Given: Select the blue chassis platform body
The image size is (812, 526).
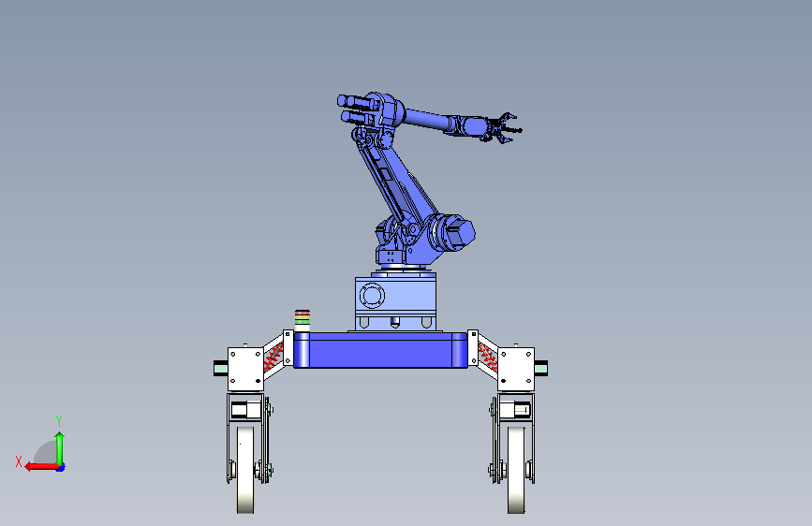Looking at the screenshot, I should 380,350.
